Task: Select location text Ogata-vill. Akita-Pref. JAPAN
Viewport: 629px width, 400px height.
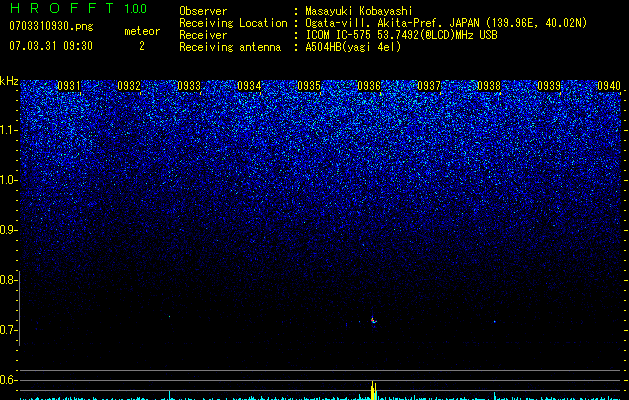Action: point(392,24)
